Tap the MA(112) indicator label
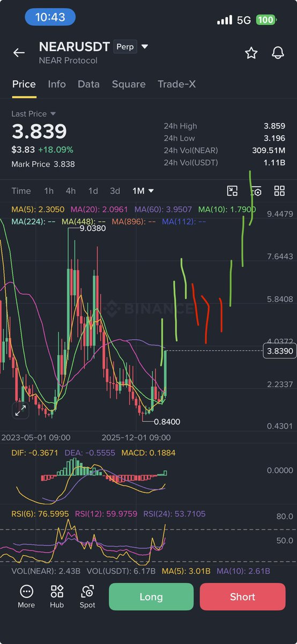Viewport: 297px width, 644px height. [x=184, y=221]
